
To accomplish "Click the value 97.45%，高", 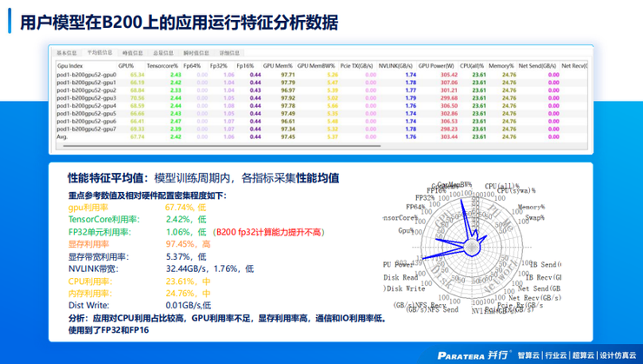I will [189, 244].
